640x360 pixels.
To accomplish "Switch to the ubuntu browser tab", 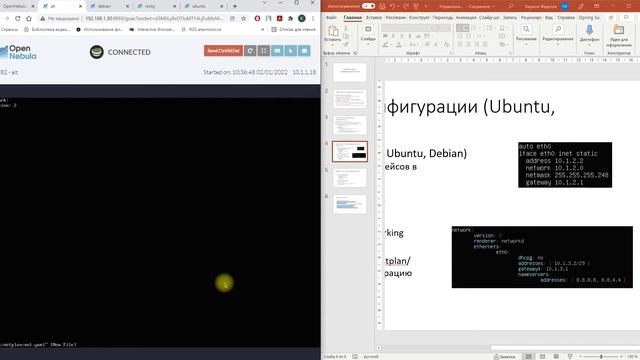I will click(203, 6).
